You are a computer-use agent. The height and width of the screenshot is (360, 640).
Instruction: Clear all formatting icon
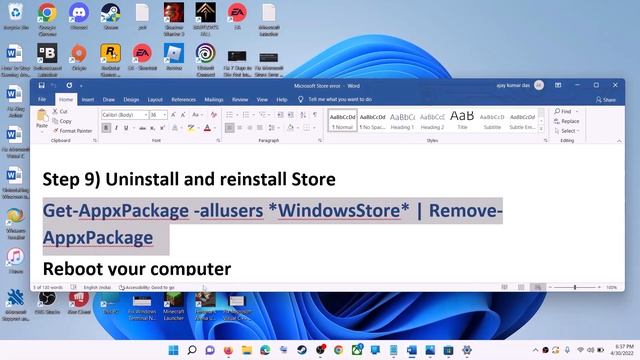pyautogui.click(x=213, y=115)
